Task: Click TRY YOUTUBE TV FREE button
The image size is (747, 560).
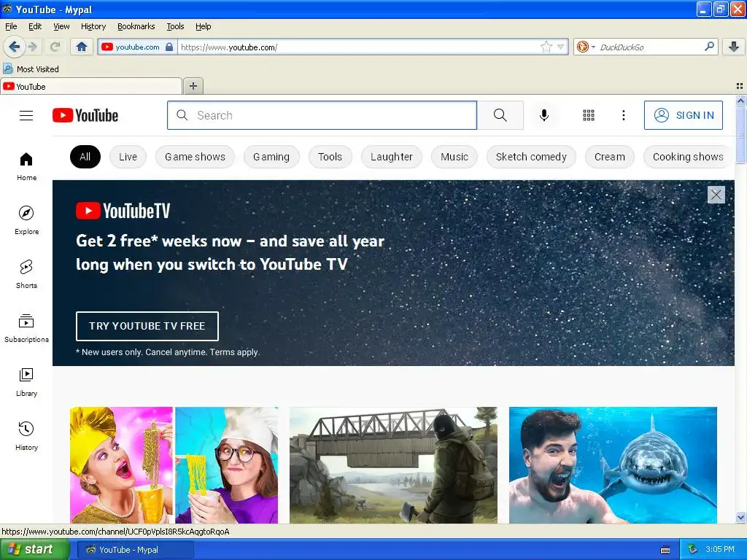Action: click(147, 326)
